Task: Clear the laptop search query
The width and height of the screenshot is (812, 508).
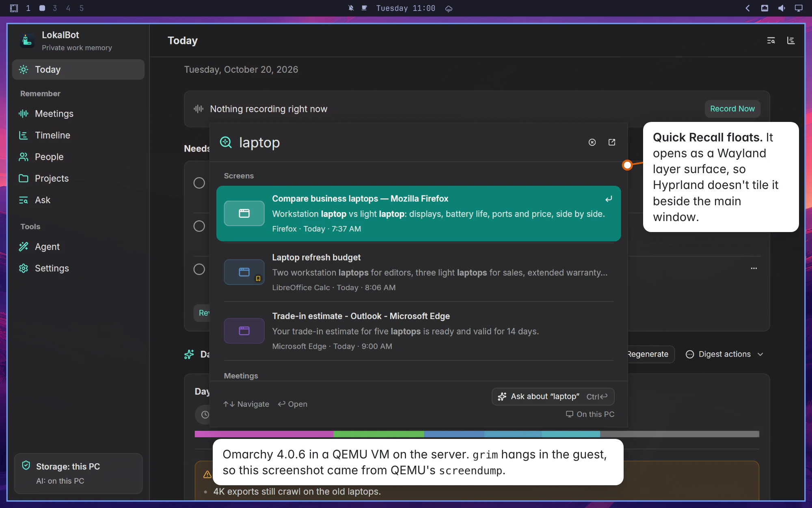Action: coord(592,142)
